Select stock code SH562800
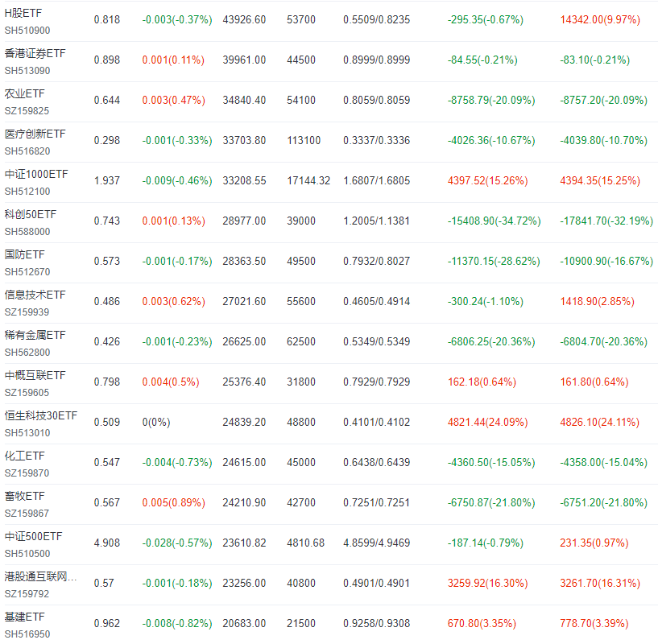The image size is (658, 644). tap(27, 353)
